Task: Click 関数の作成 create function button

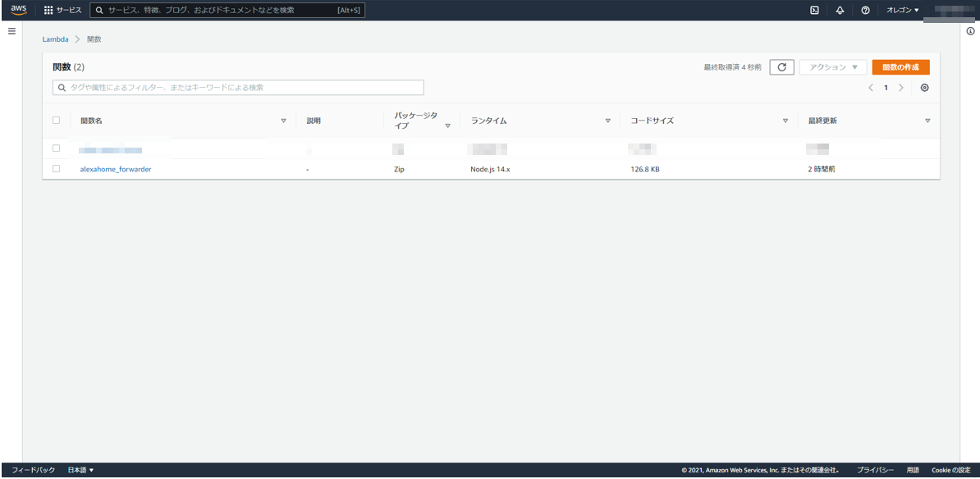Action: pos(900,66)
